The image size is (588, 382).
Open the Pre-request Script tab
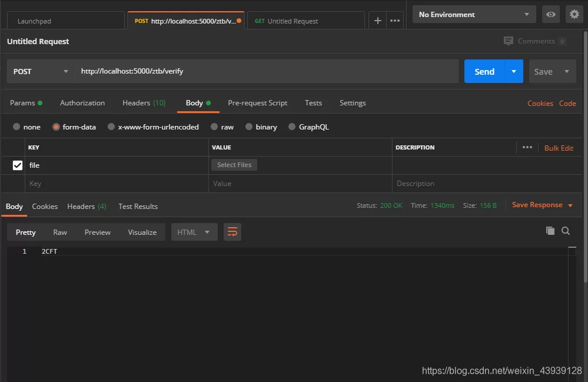click(x=258, y=103)
